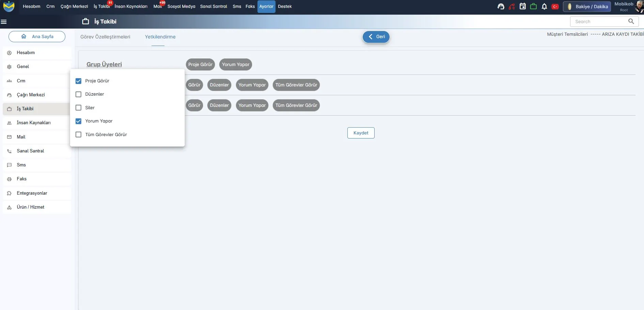Check the Siler checkbox
Viewport: 644px width, 310px height.
(78, 108)
